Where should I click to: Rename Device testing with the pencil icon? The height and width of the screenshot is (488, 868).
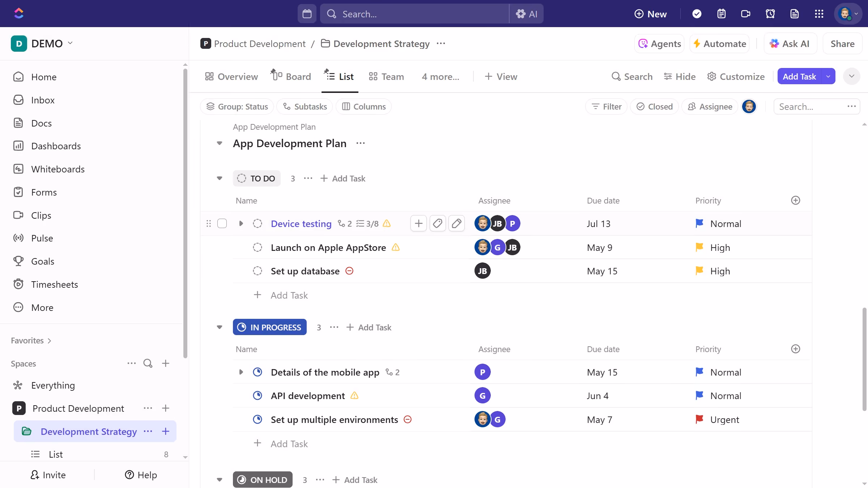coord(456,223)
